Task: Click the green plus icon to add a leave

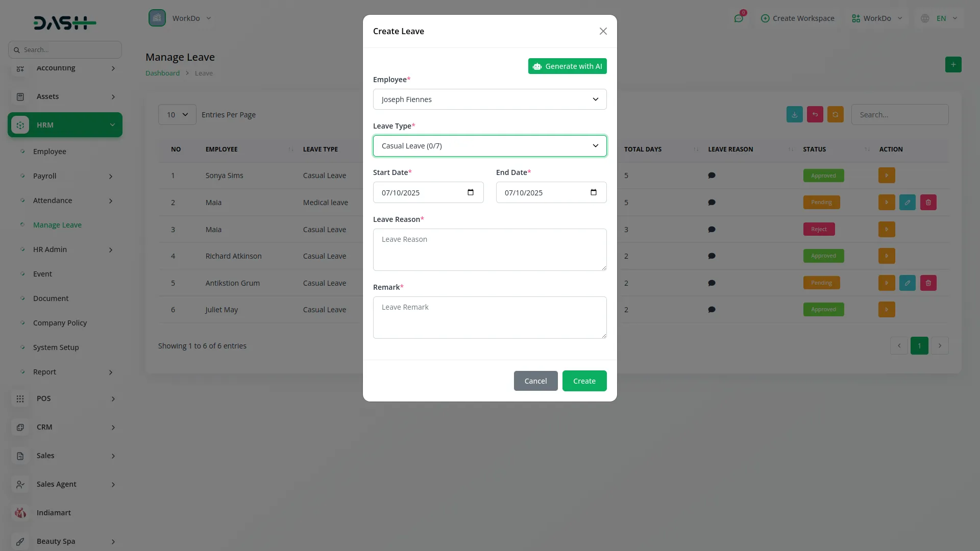Action: pyautogui.click(x=953, y=65)
